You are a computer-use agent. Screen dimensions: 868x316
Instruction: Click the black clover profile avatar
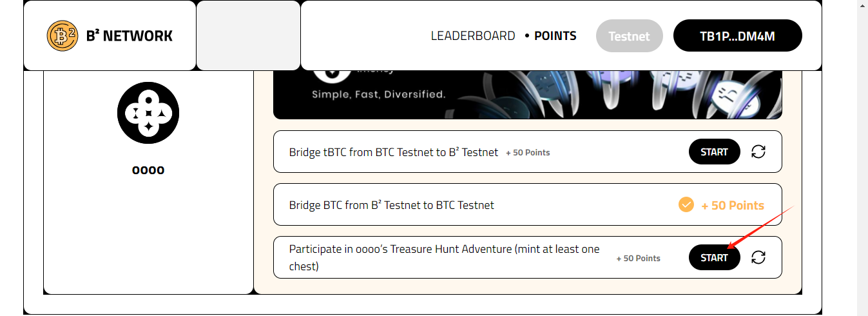click(148, 113)
